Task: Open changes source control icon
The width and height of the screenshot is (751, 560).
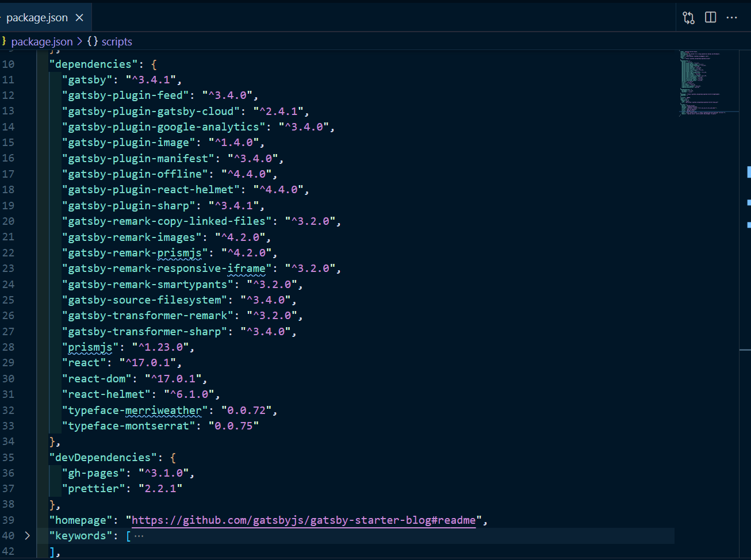Action: click(689, 18)
